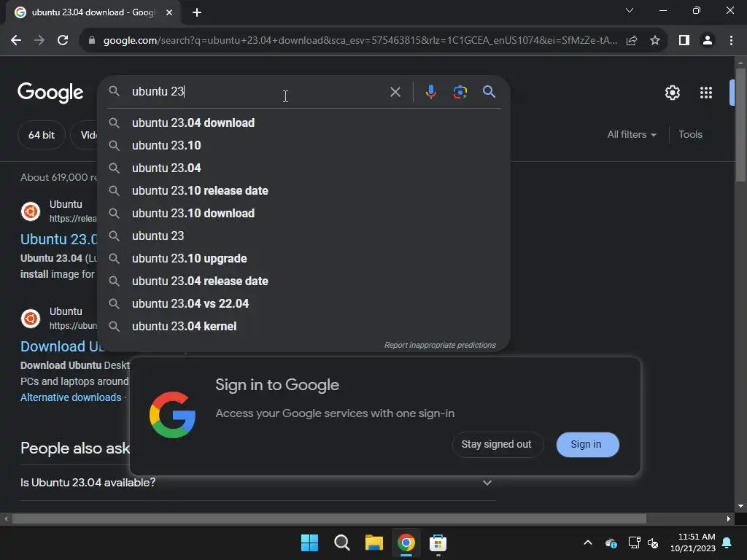Screen dimensions: 747x560
Task: Submit search using the blue magnifier icon
Action: point(489,92)
